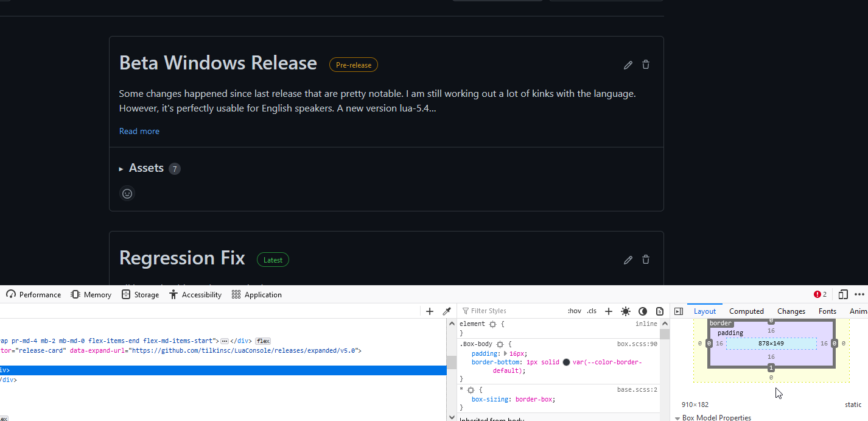Toggle dark color scheme simulation icon
868x421 pixels.
pos(643,311)
